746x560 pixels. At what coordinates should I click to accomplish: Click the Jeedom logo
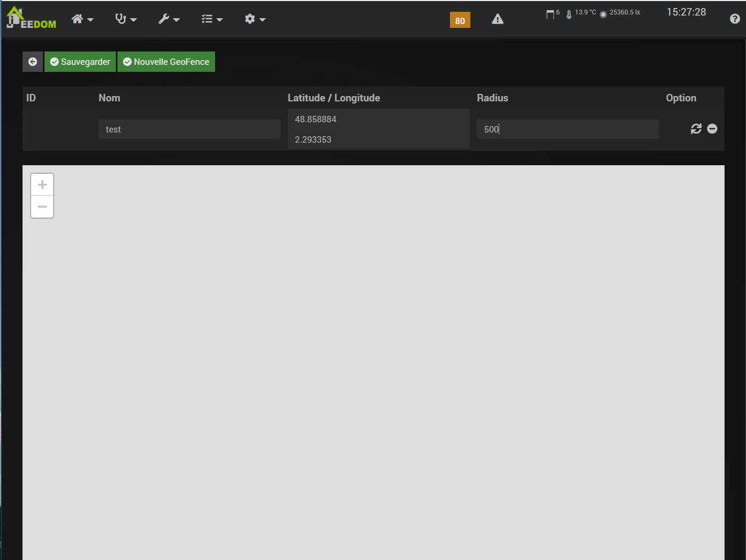31,18
